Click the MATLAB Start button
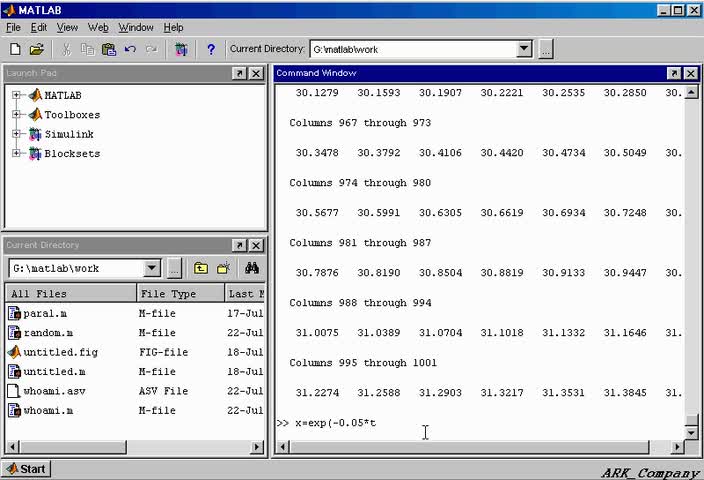The height and width of the screenshot is (480, 704). [x=27, y=469]
